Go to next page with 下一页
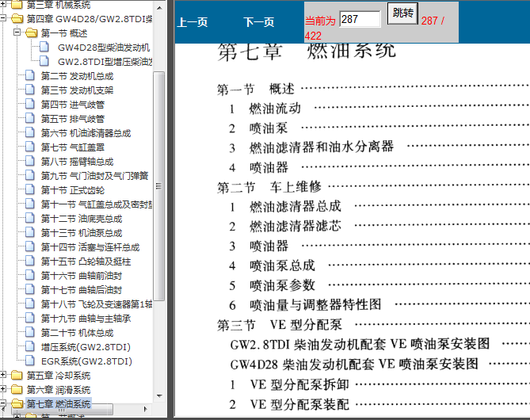 point(259,22)
